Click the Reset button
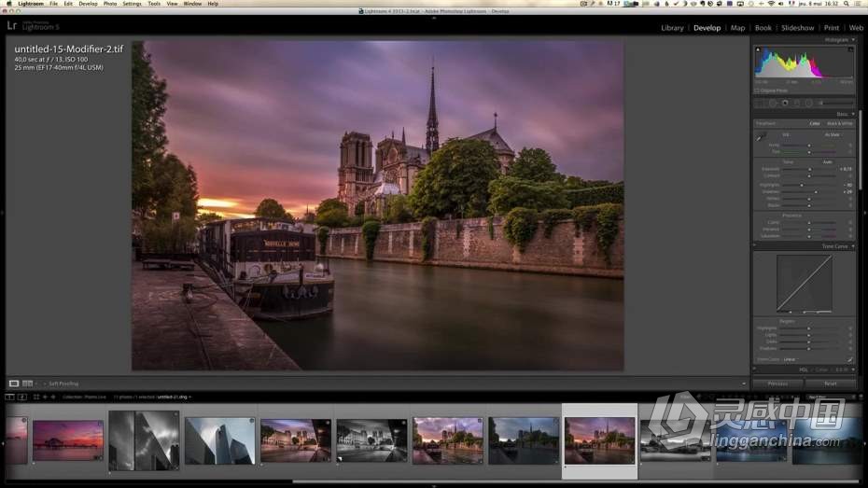The width and height of the screenshot is (868, 488). [831, 383]
